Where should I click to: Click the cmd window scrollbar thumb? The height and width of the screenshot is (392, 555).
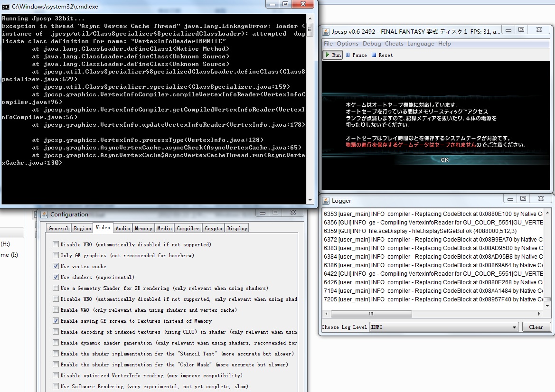point(310,29)
